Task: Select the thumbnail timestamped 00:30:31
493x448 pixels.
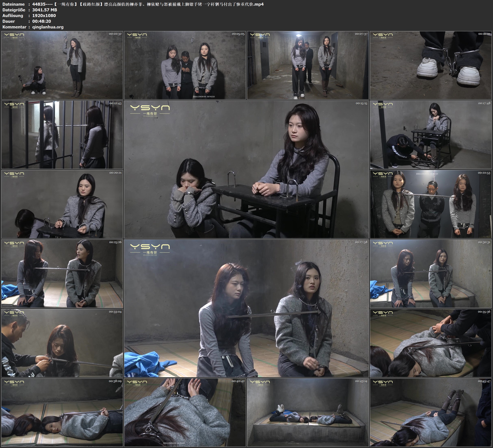Action: click(x=431, y=273)
